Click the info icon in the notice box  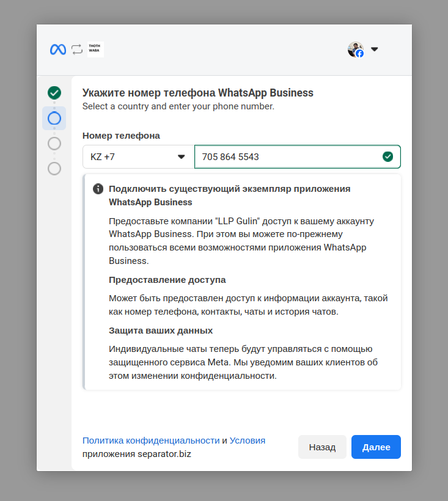(x=98, y=189)
